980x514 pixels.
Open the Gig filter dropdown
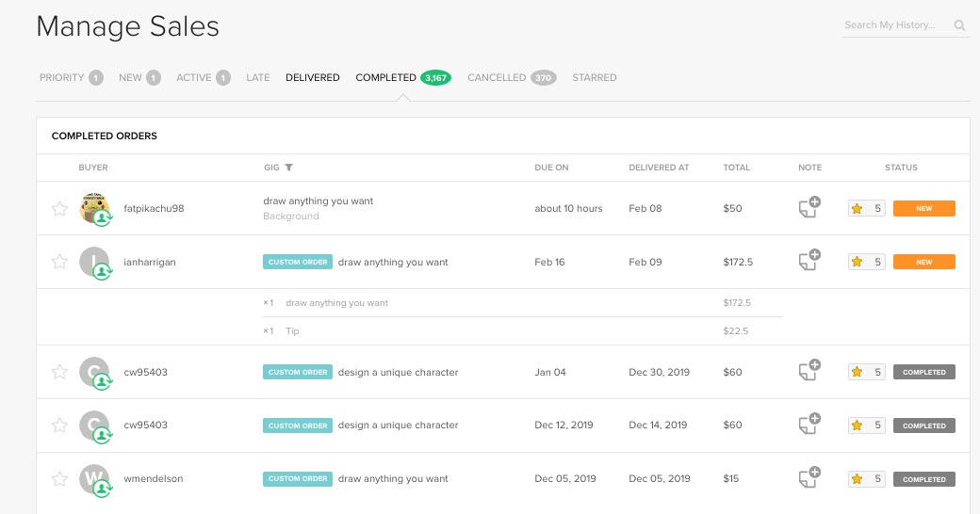[289, 168]
